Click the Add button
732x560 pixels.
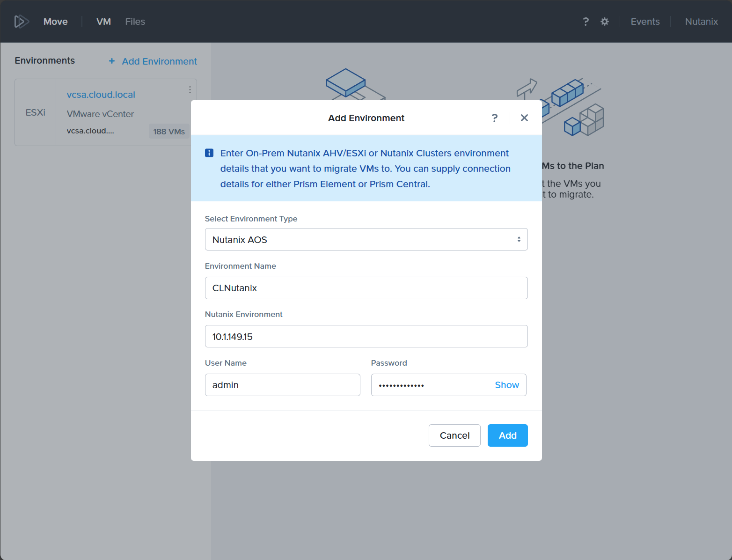pyautogui.click(x=508, y=435)
